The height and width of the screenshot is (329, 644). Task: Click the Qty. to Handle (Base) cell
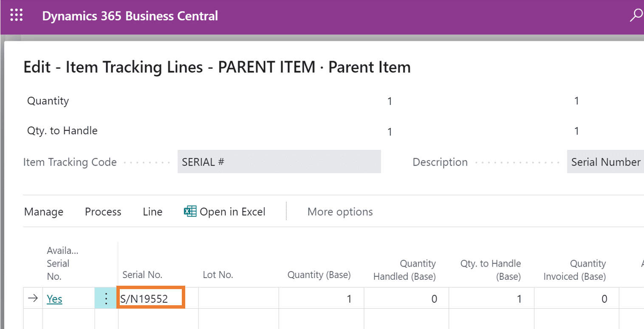(491, 299)
